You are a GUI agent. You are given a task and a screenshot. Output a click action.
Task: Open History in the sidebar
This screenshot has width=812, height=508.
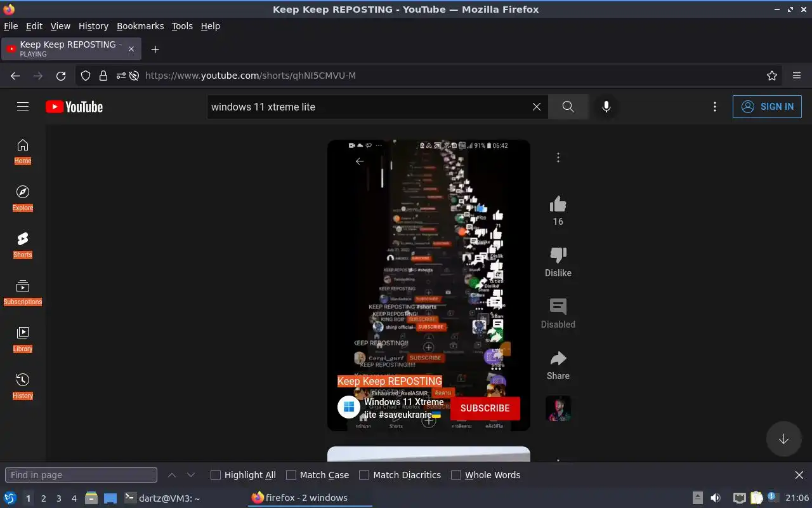click(x=23, y=387)
